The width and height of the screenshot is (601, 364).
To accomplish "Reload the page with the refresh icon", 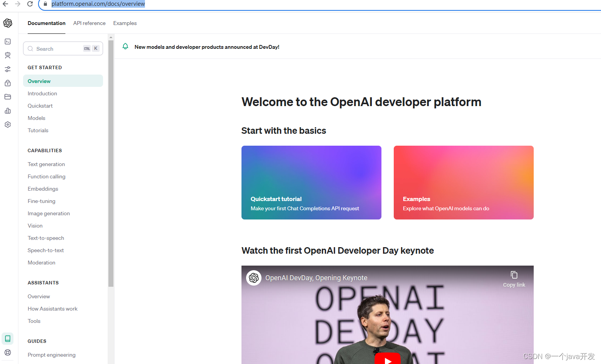I will (30, 4).
